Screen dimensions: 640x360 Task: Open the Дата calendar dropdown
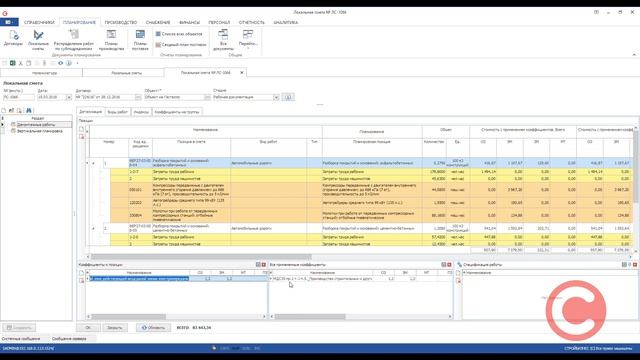click(69, 97)
